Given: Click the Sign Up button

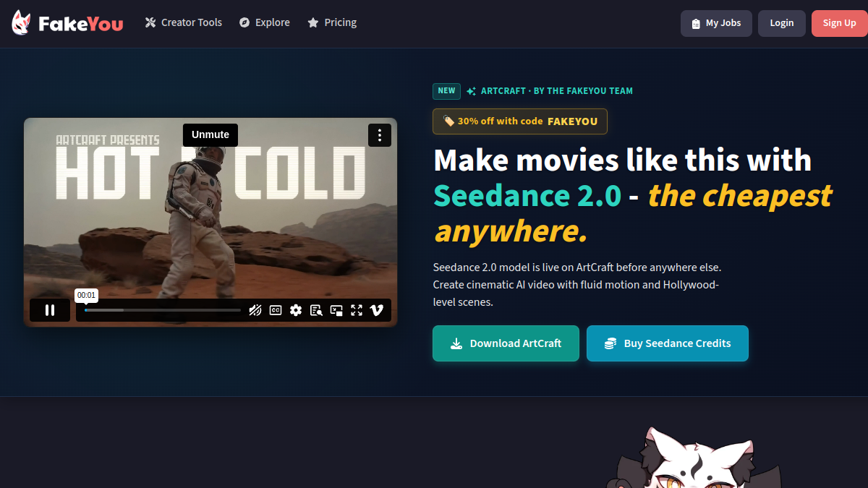Looking at the screenshot, I should [840, 23].
